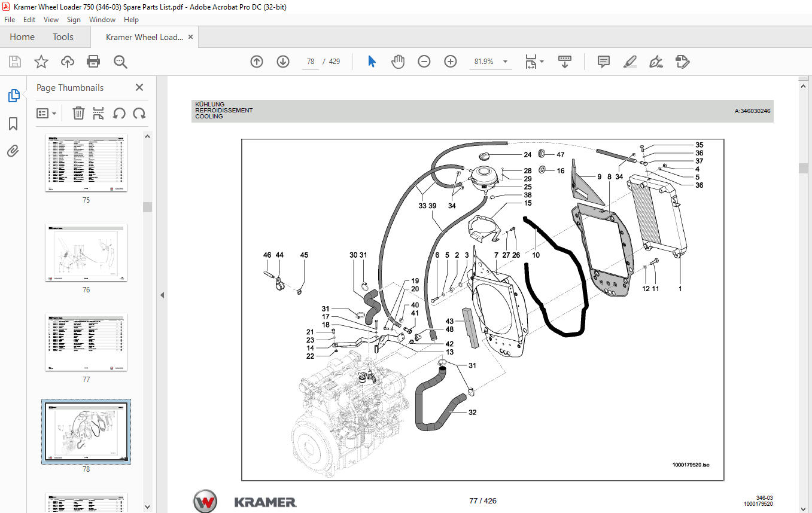Delete selected page thumbnails
The image size is (812, 513).
(78, 113)
